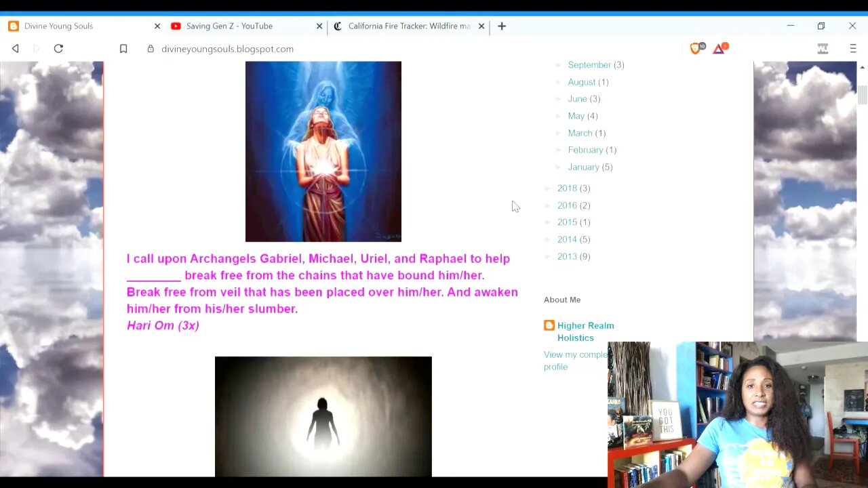
Task: Click the browser back arrow icon
Action: click(15, 49)
